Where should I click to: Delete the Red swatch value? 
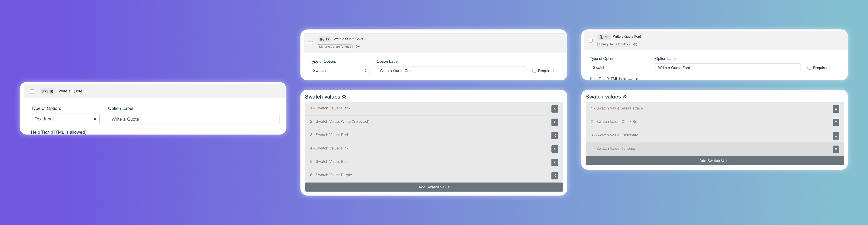555,136
